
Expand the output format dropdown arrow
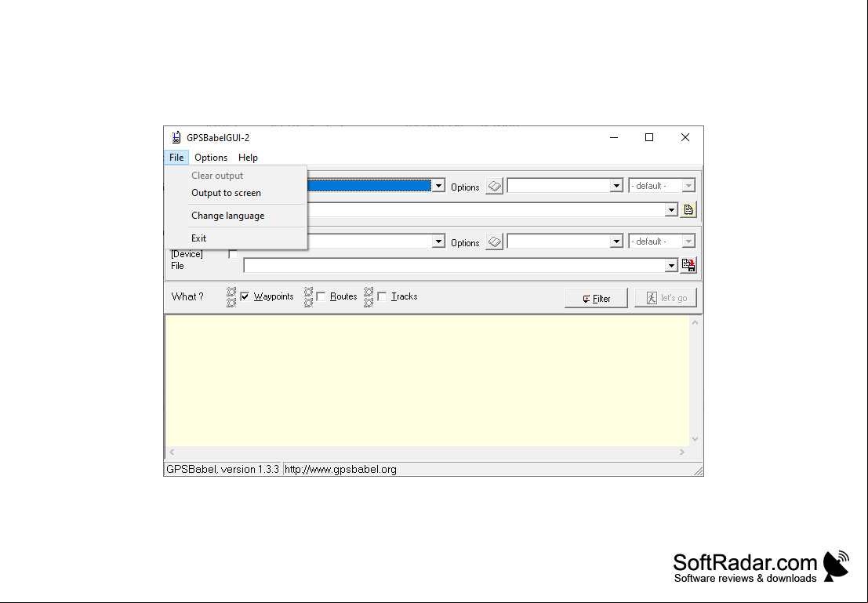click(438, 242)
